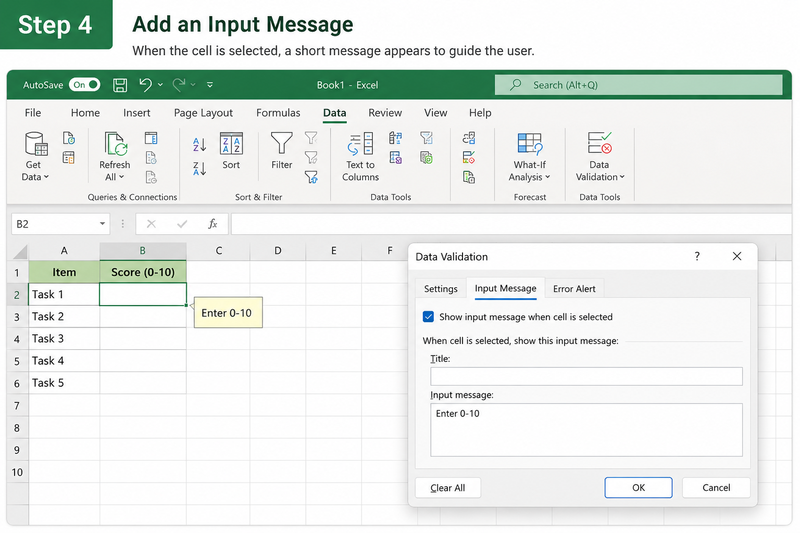This screenshot has width=800, height=533.
Task: Click the Advanced filter icon
Action: tap(311, 177)
